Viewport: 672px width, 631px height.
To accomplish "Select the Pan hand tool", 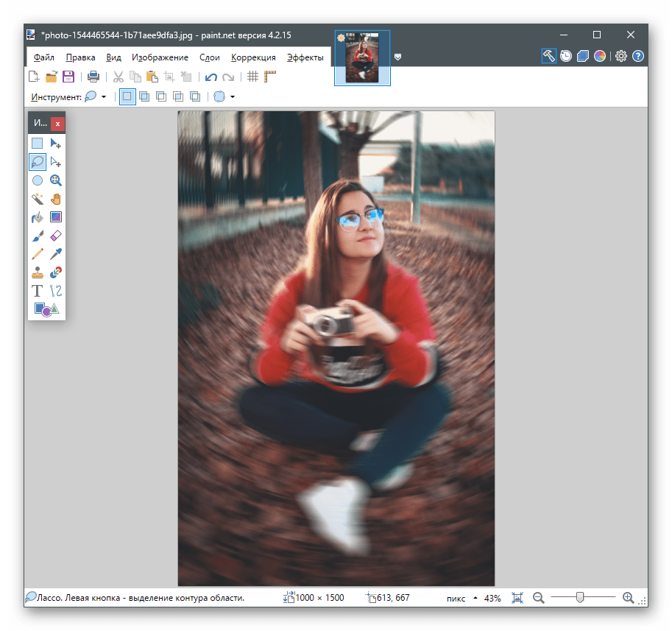I will pyautogui.click(x=56, y=199).
